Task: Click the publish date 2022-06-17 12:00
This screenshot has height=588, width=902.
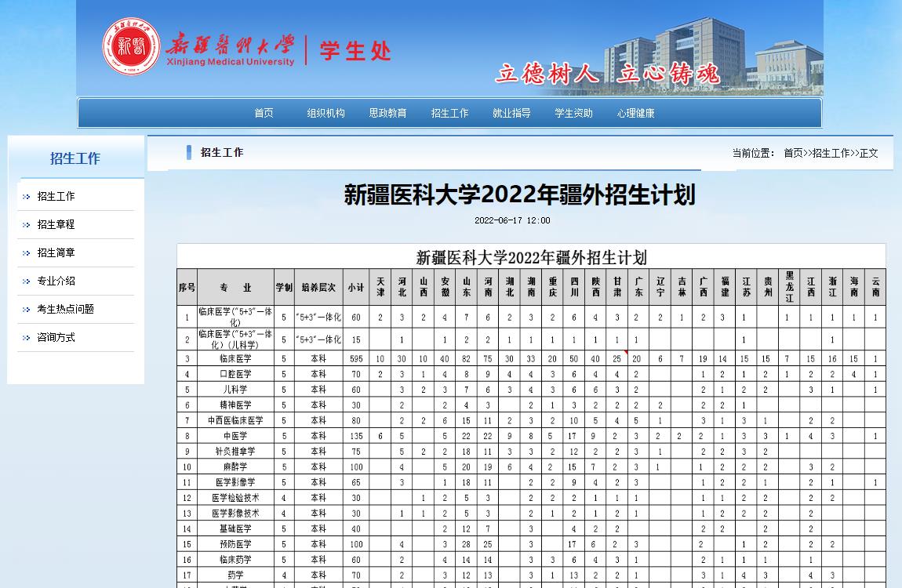Action: click(x=512, y=220)
